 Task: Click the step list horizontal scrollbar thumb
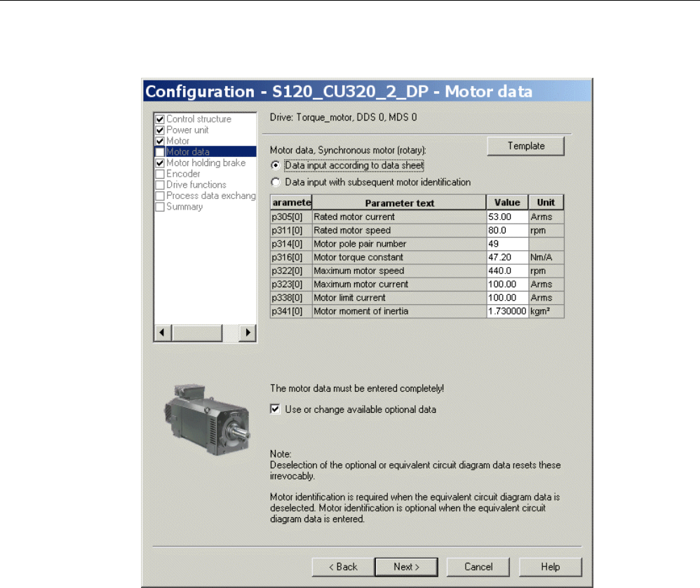[x=197, y=333]
